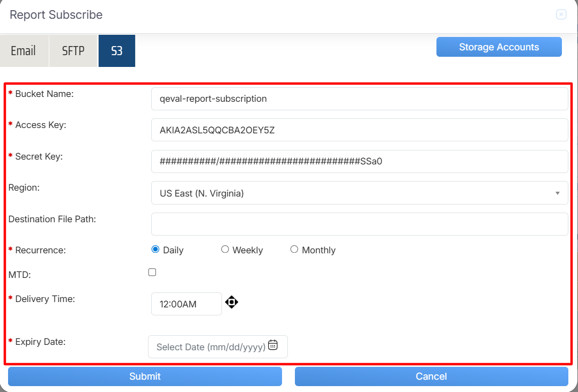Open the time picker icon beside Delivery Time
Image resolution: width=578 pixels, height=392 pixels.
point(232,302)
